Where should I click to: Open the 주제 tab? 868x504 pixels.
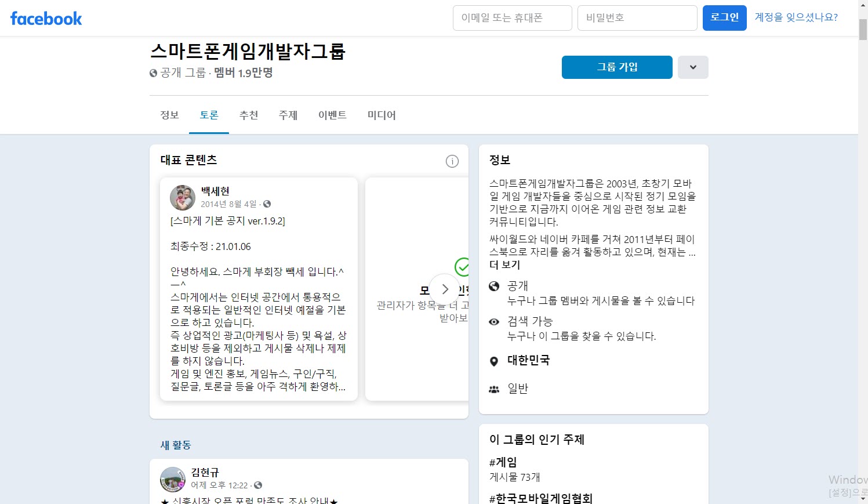pyautogui.click(x=288, y=115)
